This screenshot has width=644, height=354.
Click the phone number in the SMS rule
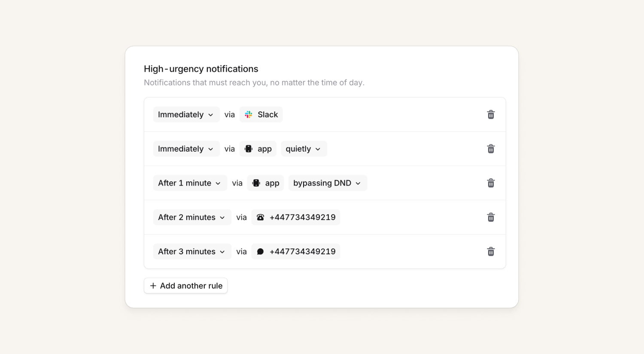coord(302,252)
